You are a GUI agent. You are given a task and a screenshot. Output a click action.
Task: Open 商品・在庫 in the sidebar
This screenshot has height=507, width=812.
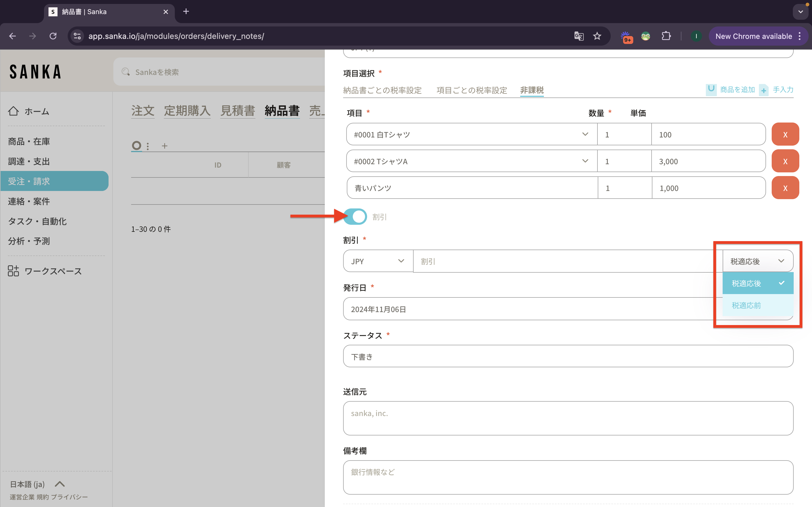[29, 141]
